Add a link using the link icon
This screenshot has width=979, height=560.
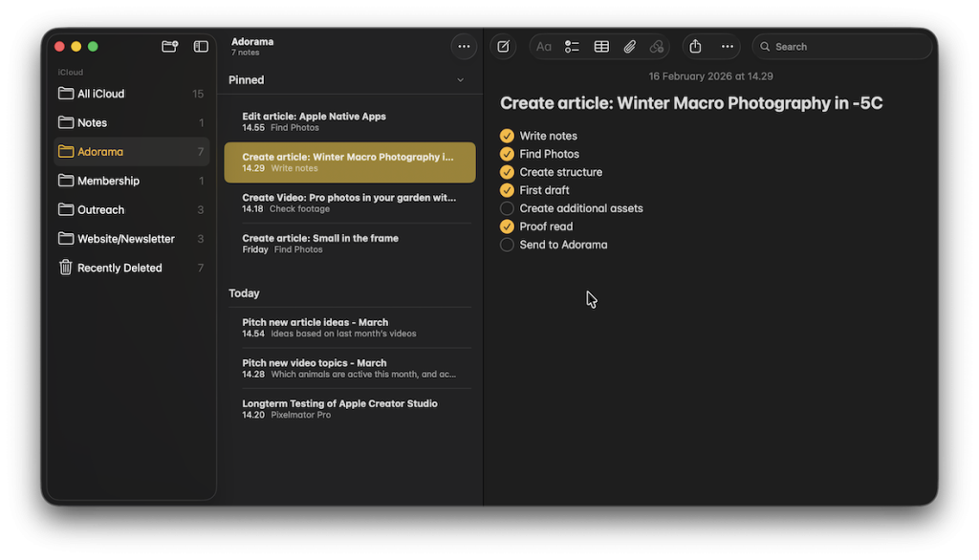pos(657,46)
